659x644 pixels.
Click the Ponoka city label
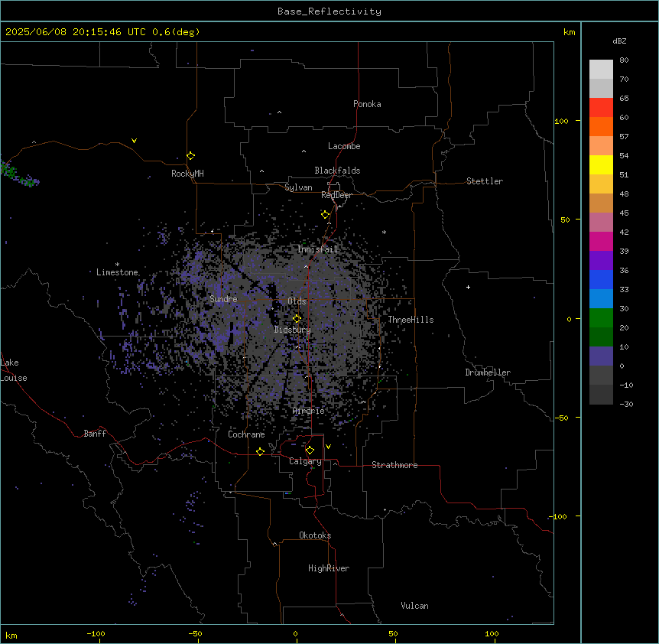(367, 104)
